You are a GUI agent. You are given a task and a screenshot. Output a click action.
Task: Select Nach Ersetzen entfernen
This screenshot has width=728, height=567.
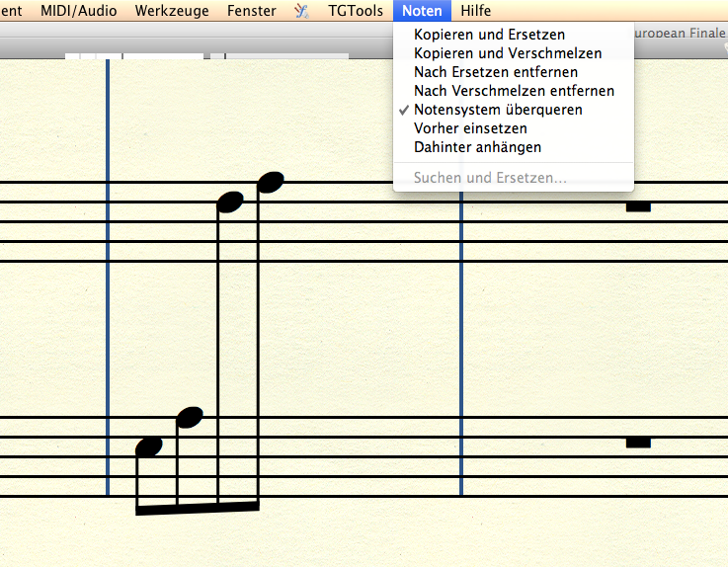pyautogui.click(x=496, y=72)
